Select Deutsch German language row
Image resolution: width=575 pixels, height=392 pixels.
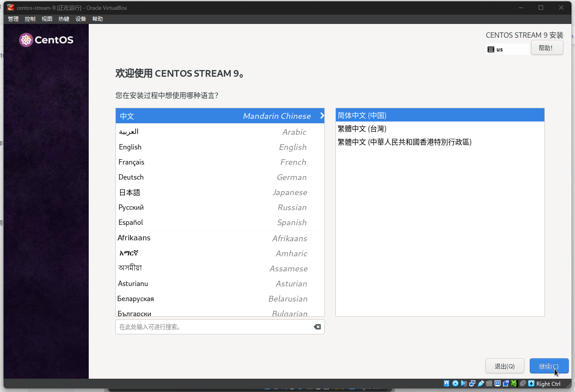pos(220,177)
